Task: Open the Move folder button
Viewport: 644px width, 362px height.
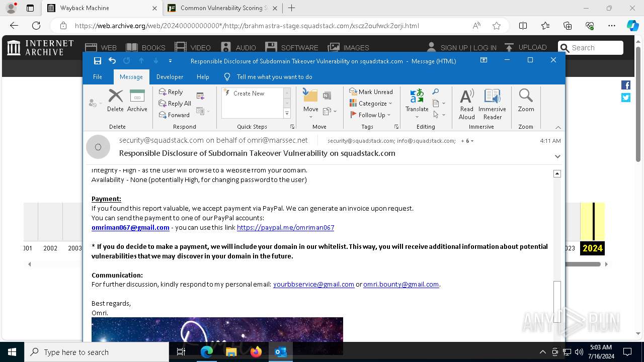Action: [310, 103]
